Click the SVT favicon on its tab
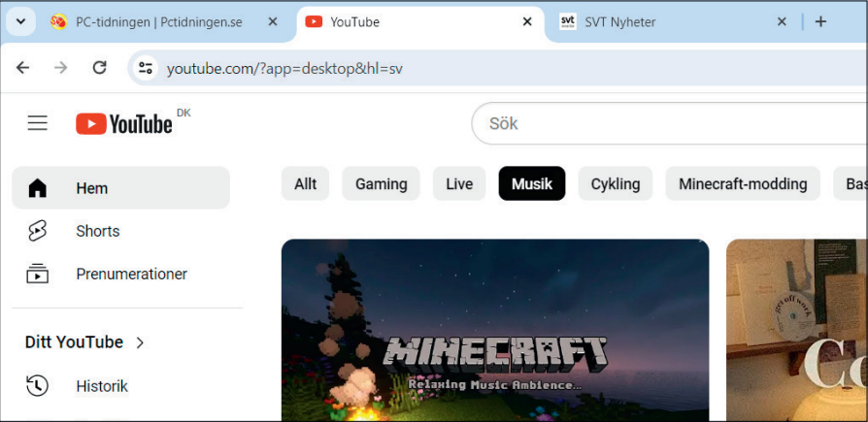The image size is (868, 422). tap(567, 22)
